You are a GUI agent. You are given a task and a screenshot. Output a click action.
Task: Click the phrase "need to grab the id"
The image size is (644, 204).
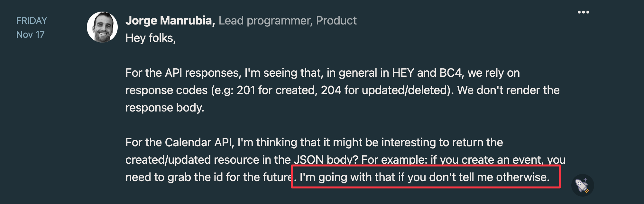(x=174, y=177)
